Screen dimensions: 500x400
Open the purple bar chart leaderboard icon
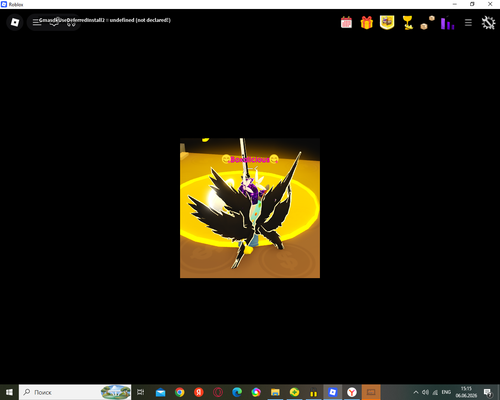tap(447, 23)
